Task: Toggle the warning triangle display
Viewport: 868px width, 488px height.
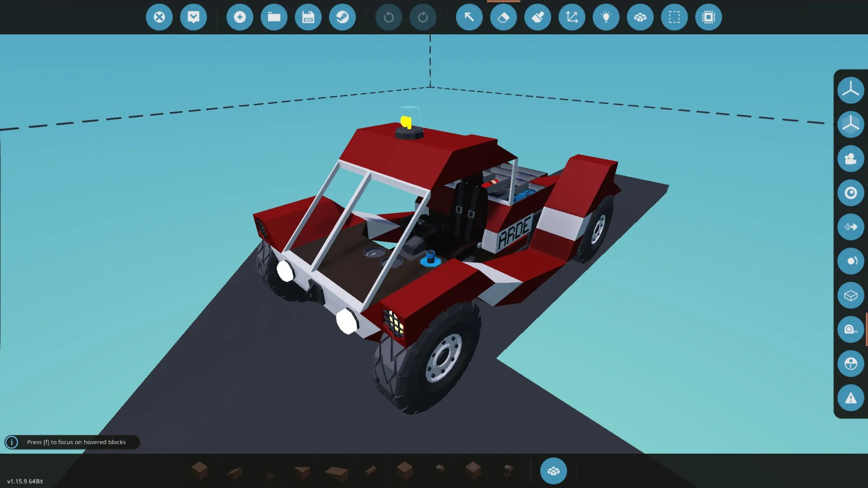Action: coord(850,398)
